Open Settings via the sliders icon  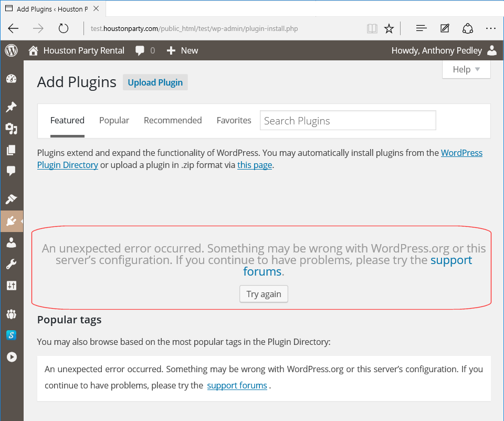pyautogui.click(x=11, y=286)
